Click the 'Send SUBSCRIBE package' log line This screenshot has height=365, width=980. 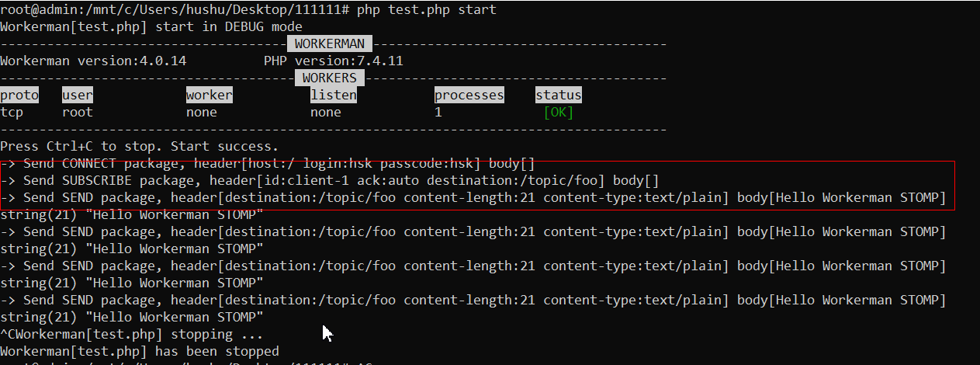pos(330,181)
